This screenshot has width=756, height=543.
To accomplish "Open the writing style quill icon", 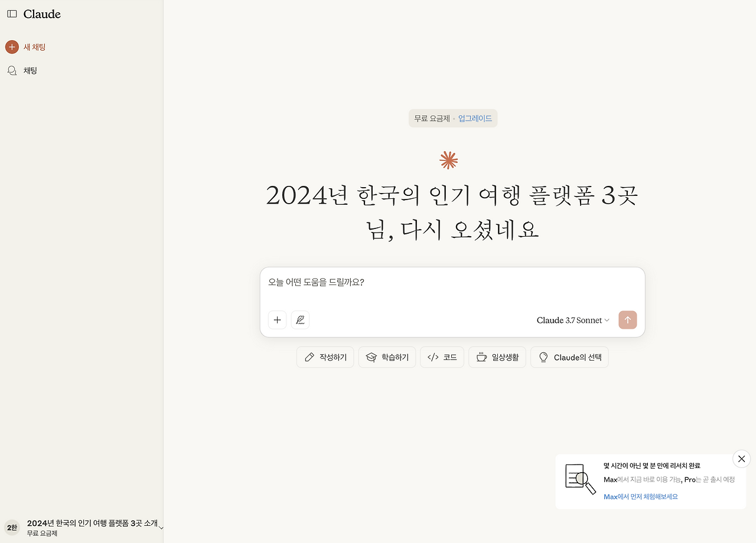I will 300,319.
